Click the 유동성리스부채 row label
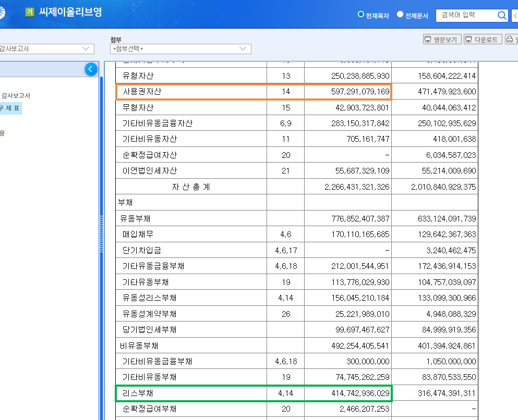 click(x=149, y=298)
